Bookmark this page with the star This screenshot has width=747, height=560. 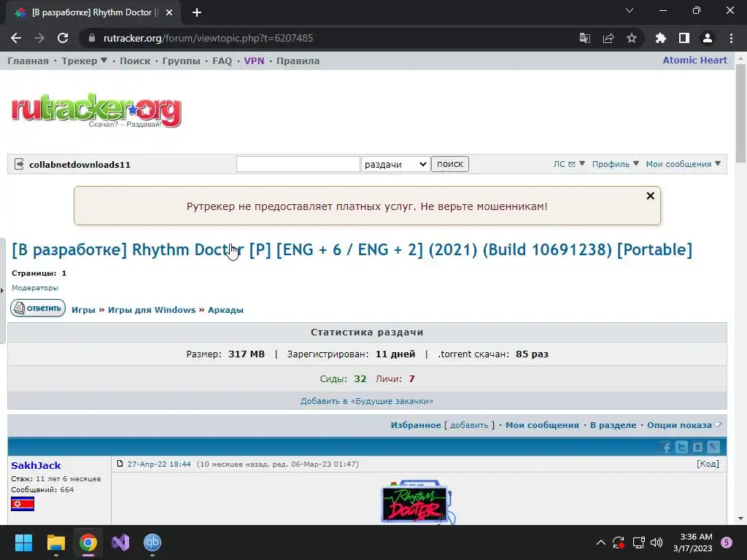pos(632,38)
